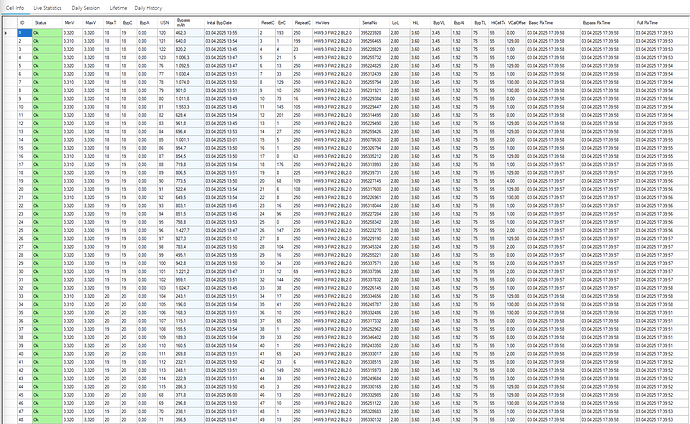Viewport: 690px width, 424px height.
Task: Sort by the LoL column header
Action: tap(399, 23)
